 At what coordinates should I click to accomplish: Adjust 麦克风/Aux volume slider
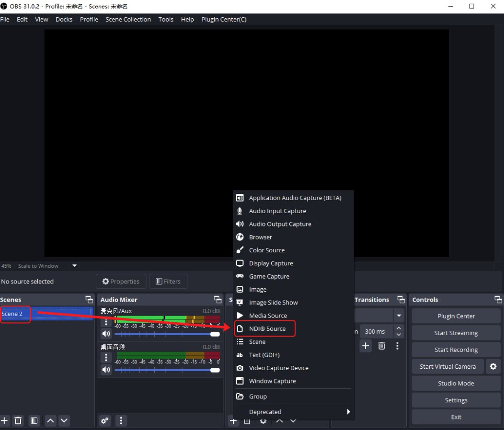tap(167, 334)
